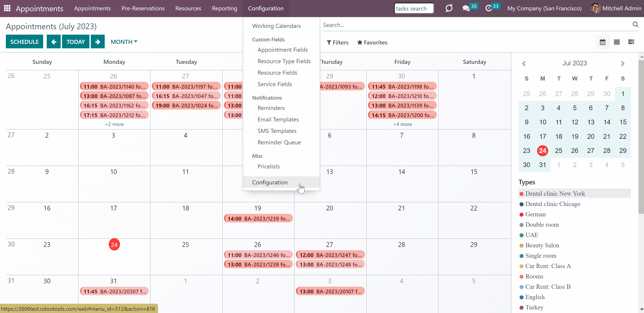
Task: Click the tasks search field
Action: (414, 8)
